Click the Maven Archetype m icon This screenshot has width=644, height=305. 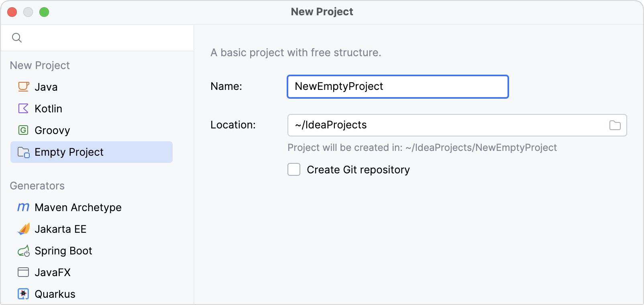(23, 207)
